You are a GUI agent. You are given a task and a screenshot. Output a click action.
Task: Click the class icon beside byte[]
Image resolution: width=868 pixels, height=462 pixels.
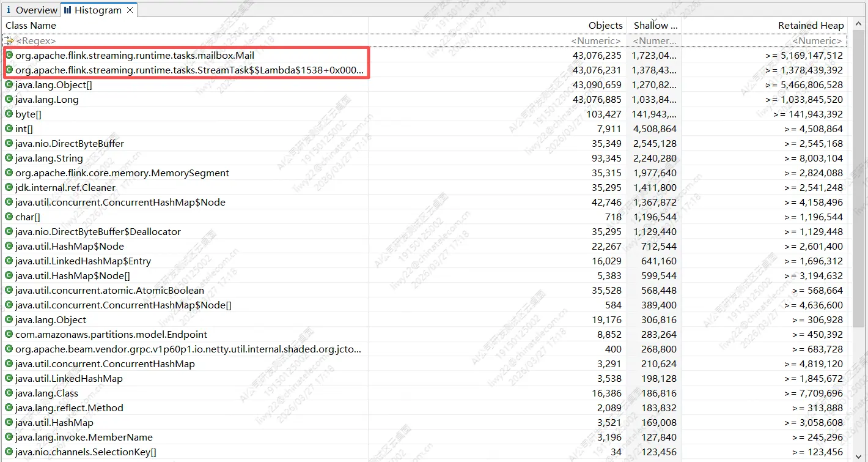tap(9, 114)
